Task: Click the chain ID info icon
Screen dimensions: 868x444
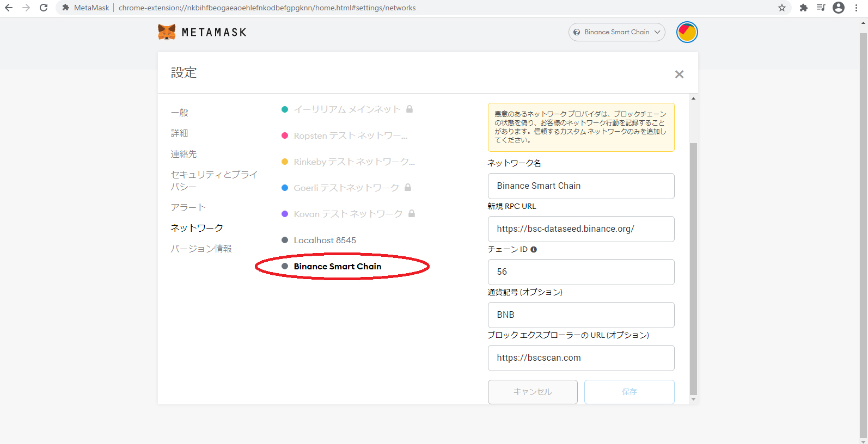Action: [x=534, y=250]
